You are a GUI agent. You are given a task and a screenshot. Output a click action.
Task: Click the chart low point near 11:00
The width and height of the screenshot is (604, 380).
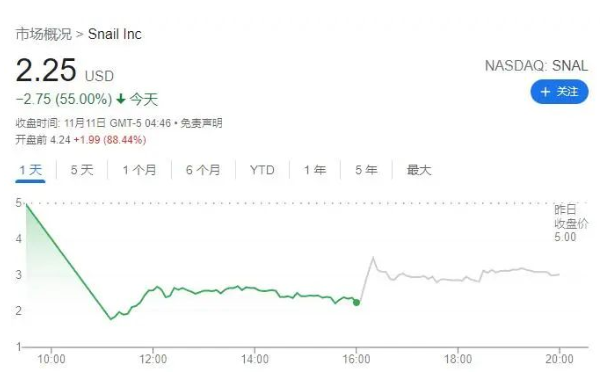[x=111, y=319]
